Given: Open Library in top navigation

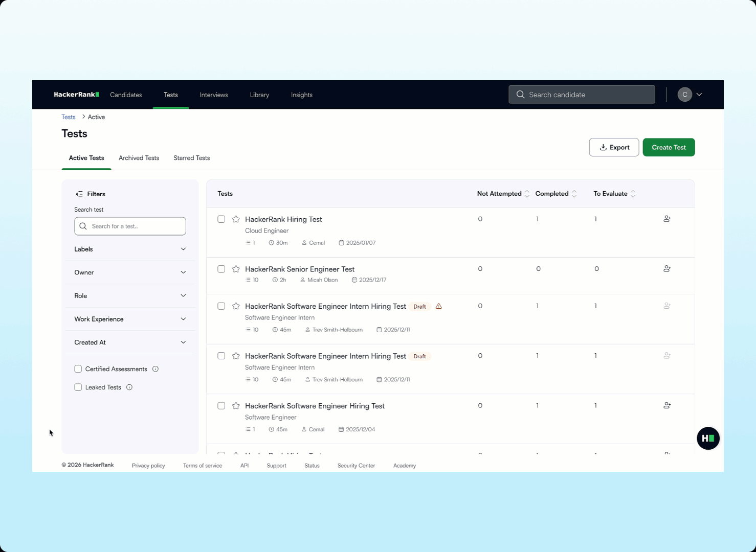Looking at the screenshot, I should tap(259, 95).
